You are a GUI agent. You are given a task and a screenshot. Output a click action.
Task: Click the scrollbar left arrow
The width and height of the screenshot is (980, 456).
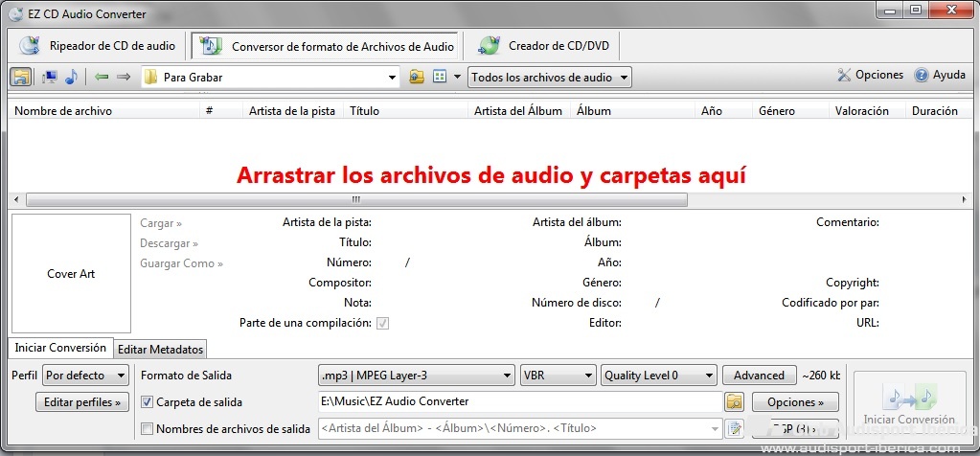coord(16,200)
